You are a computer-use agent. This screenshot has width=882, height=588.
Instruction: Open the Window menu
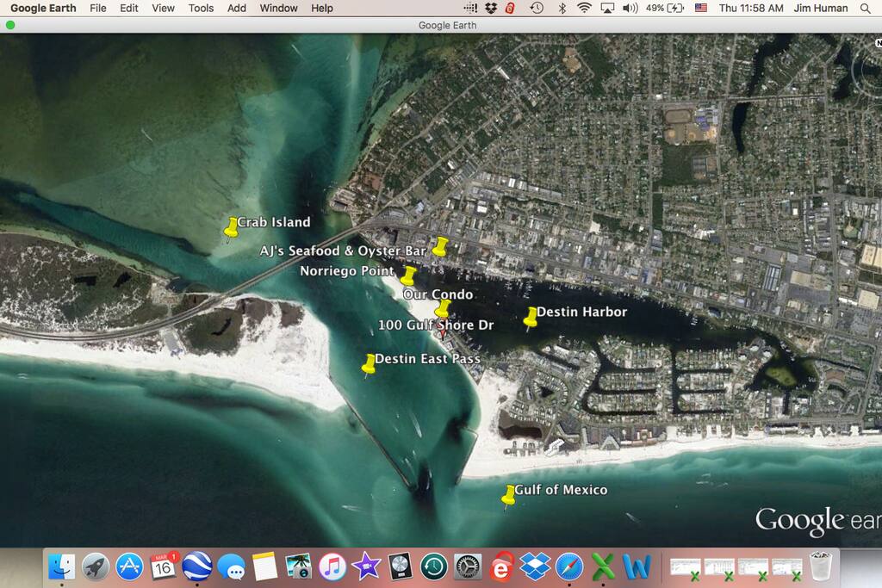pyautogui.click(x=278, y=8)
